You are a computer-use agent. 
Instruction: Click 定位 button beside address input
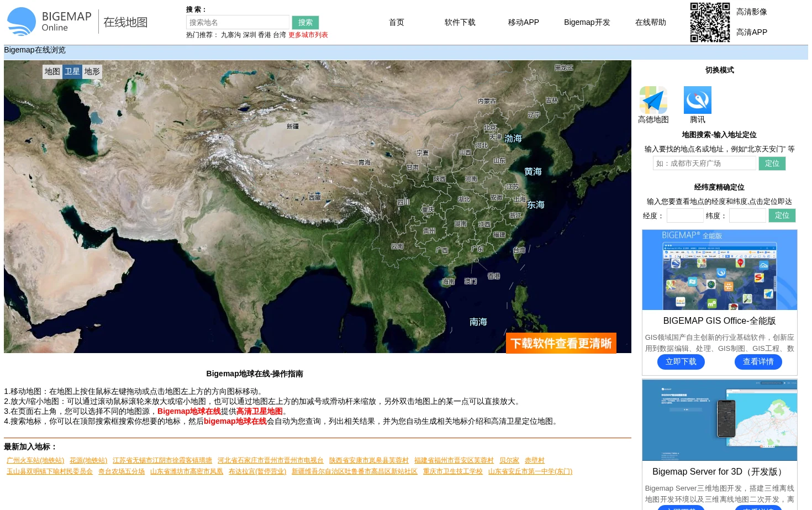pyautogui.click(x=772, y=163)
